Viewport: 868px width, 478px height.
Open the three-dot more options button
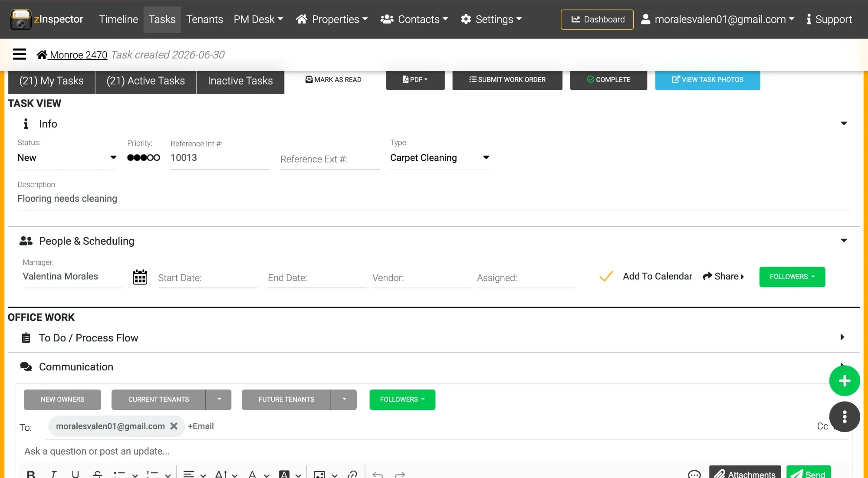[x=844, y=417]
